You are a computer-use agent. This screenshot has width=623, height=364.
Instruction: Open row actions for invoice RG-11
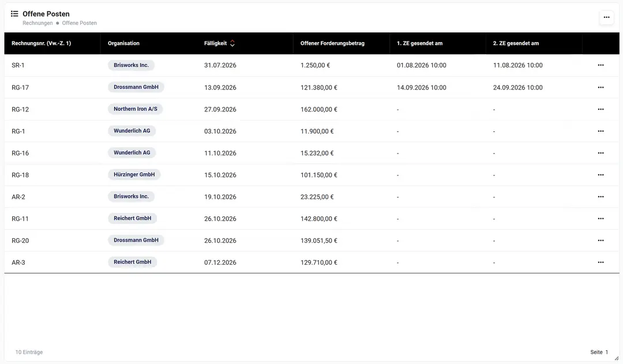[x=601, y=219]
